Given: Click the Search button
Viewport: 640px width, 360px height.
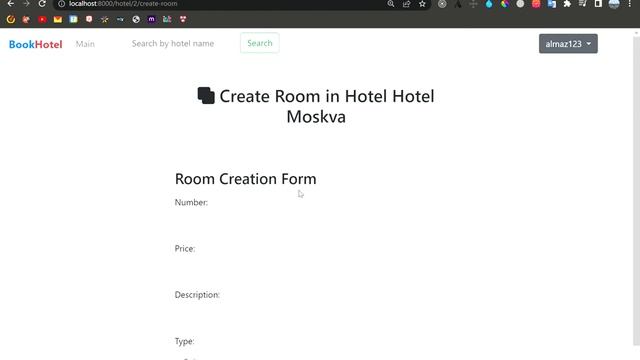Looking at the screenshot, I should click(x=260, y=43).
